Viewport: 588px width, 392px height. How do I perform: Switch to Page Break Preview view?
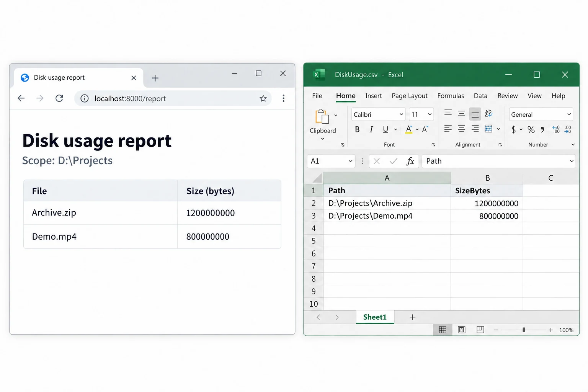click(480, 330)
